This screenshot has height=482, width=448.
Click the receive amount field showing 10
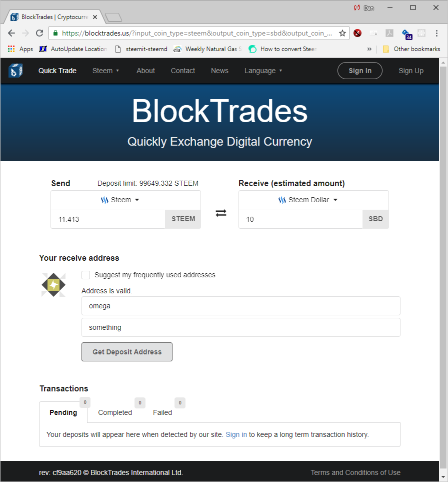point(300,219)
